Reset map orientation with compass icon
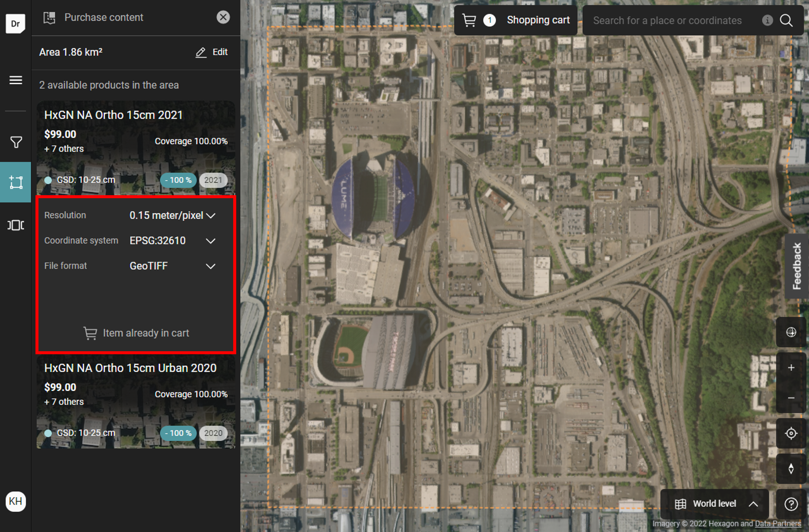 (791, 468)
